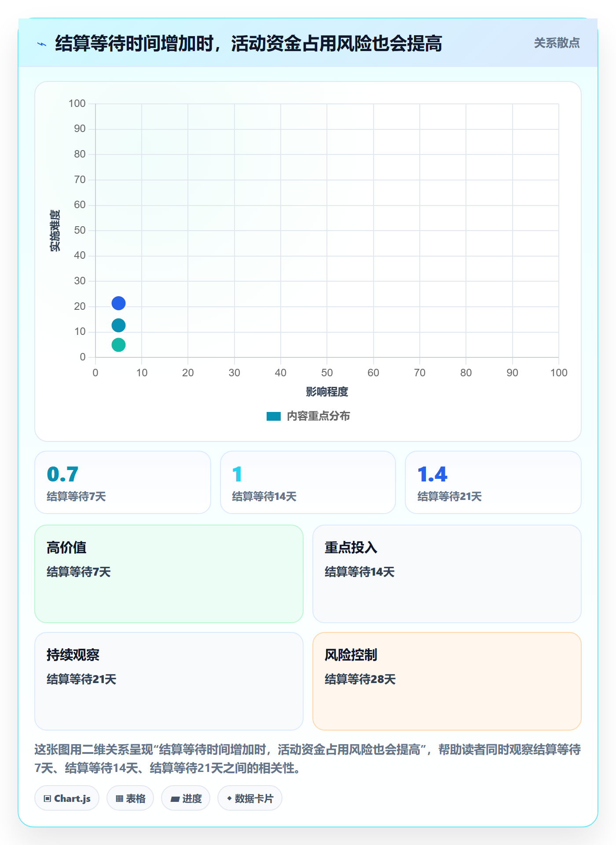
Task: Click the 数据卡片 tag chip
Action: click(x=250, y=798)
